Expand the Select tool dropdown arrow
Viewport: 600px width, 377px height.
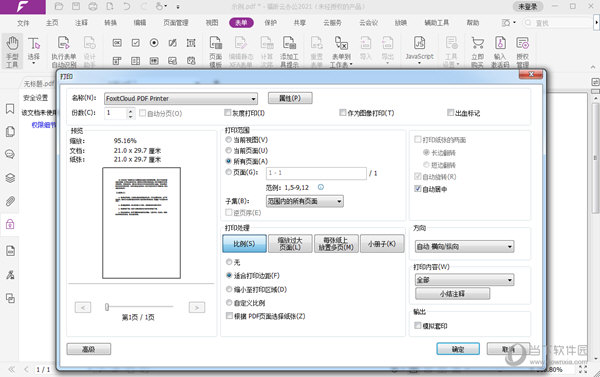pyautogui.click(x=34, y=63)
